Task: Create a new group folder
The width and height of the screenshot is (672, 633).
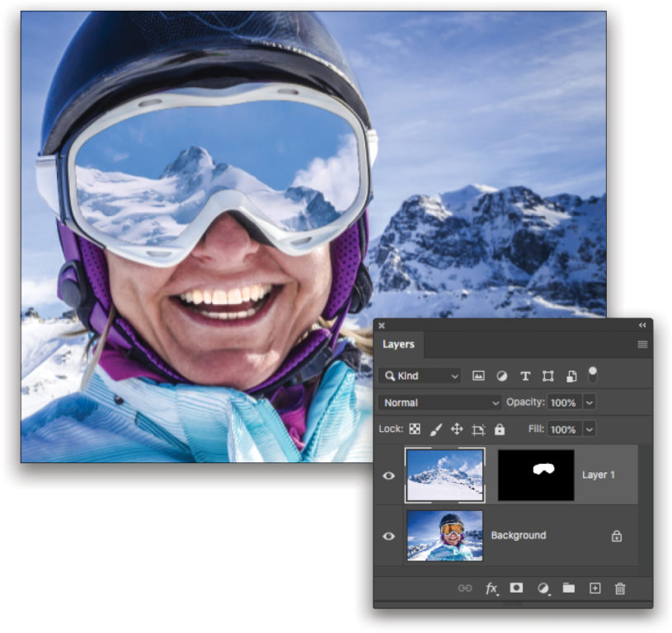Action: [x=569, y=588]
